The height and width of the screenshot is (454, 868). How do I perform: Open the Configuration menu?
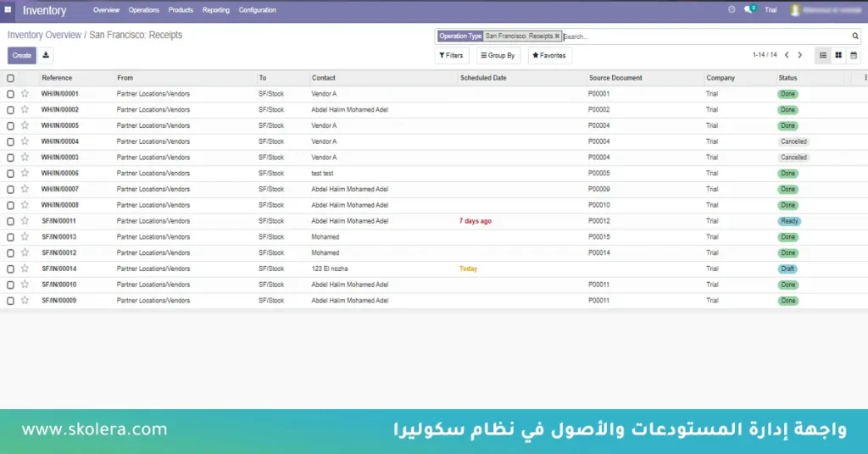click(258, 10)
